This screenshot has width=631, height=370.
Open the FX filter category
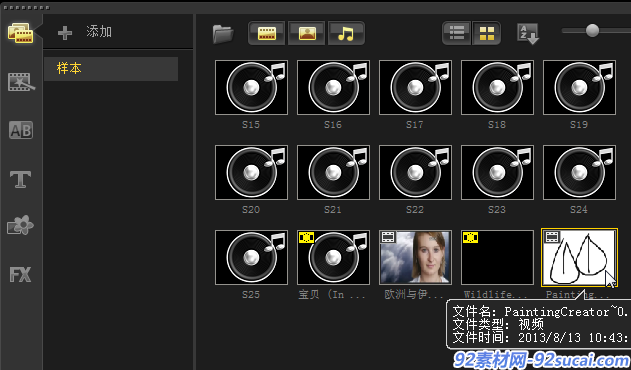[21, 275]
